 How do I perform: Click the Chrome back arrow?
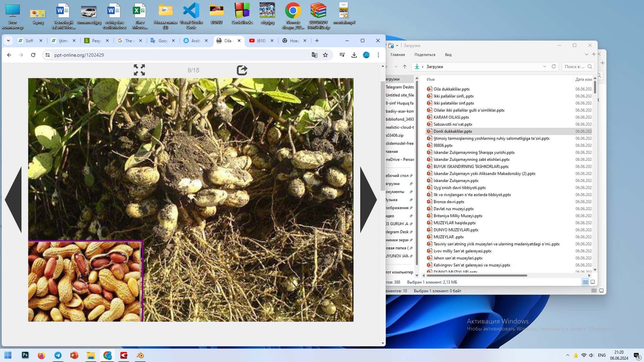click(9, 55)
